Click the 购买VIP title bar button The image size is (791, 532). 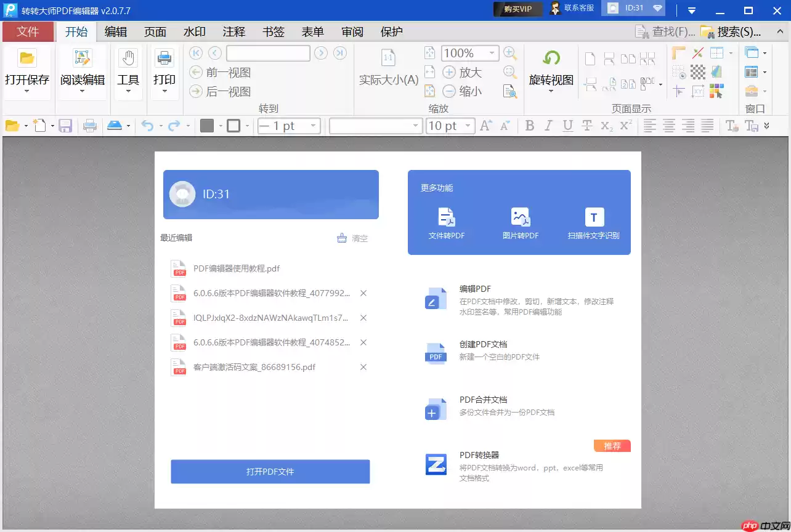[x=517, y=10]
